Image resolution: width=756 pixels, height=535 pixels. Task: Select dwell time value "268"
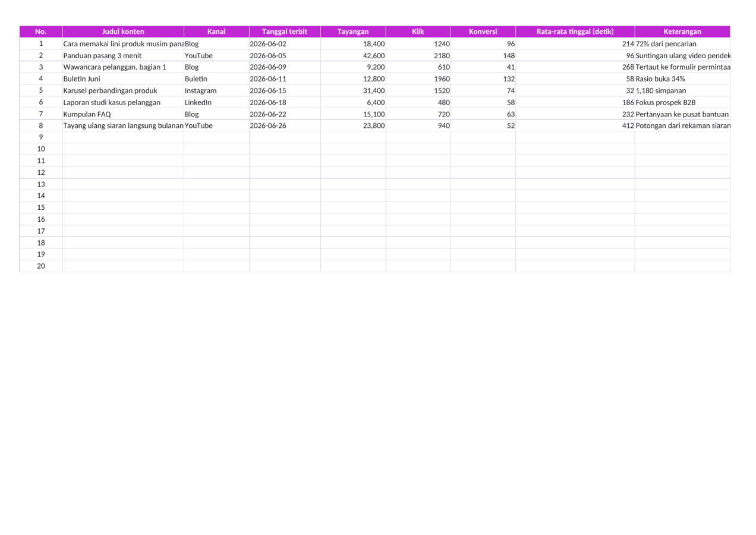[575, 67]
